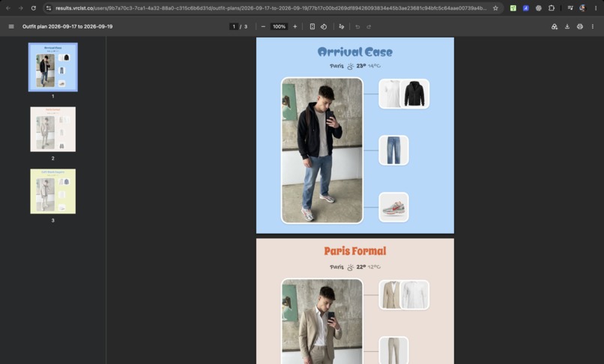The width and height of the screenshot is (604, 364).
Task: Click the black hoodie item image
Action: (x=414, y=94)
